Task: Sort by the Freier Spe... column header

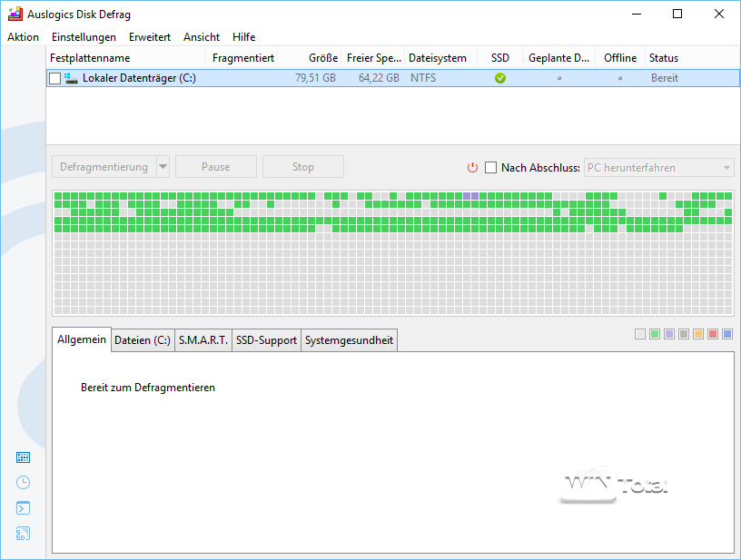Action: click(373, 58)
